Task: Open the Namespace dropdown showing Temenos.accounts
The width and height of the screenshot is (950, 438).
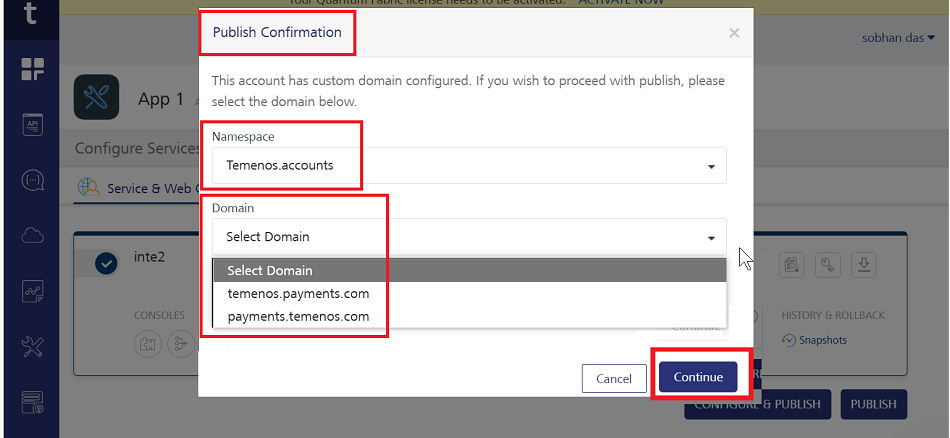Action: pos(469,165)
